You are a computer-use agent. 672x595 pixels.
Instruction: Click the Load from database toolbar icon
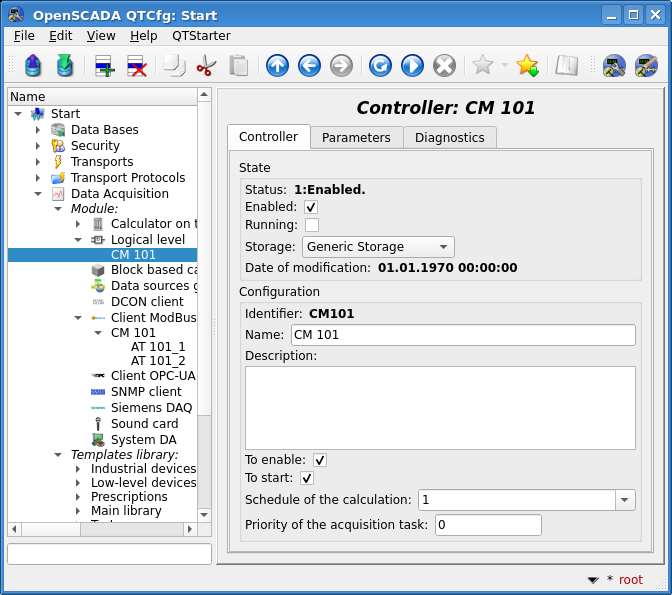(33, 66)
